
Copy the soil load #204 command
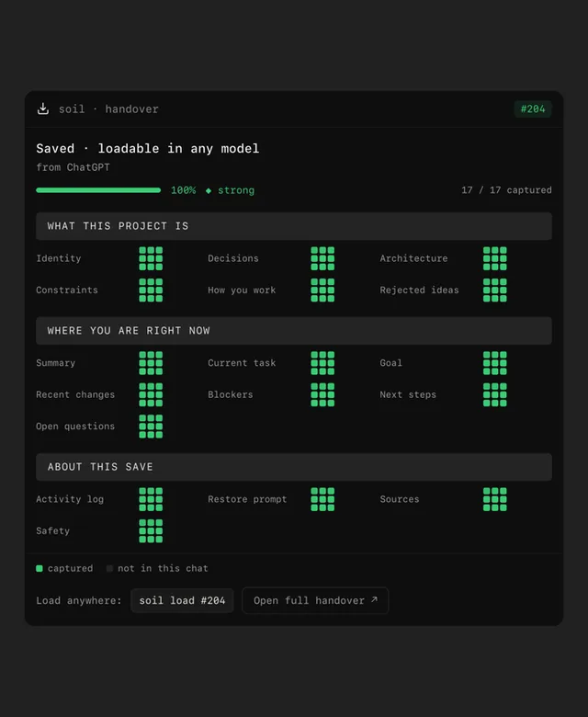coord(182,600)
